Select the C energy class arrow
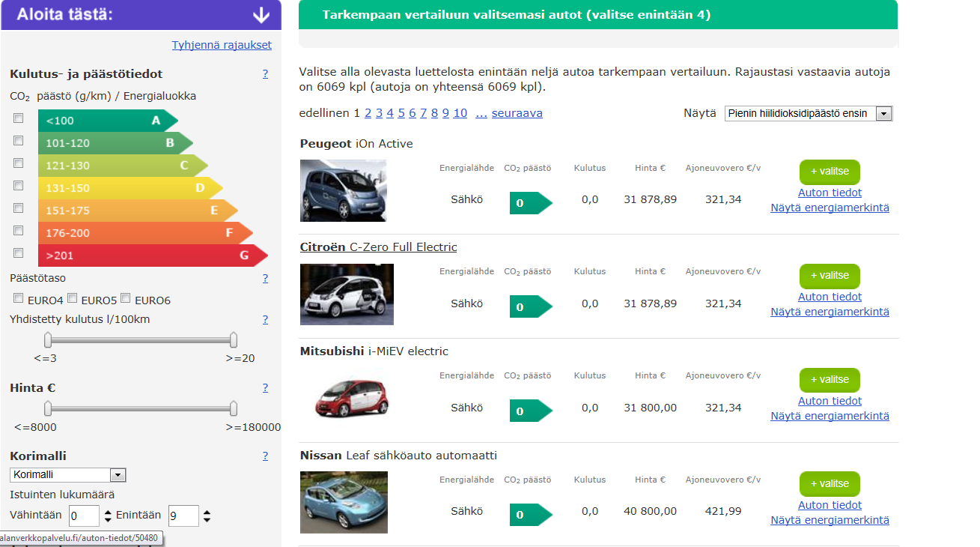 [x=123, y=166]
